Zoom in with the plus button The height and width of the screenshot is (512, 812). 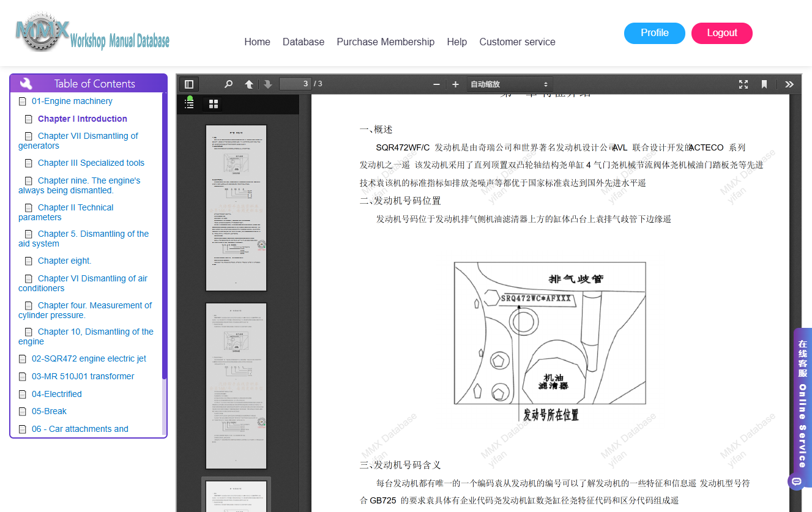point(455,84)
